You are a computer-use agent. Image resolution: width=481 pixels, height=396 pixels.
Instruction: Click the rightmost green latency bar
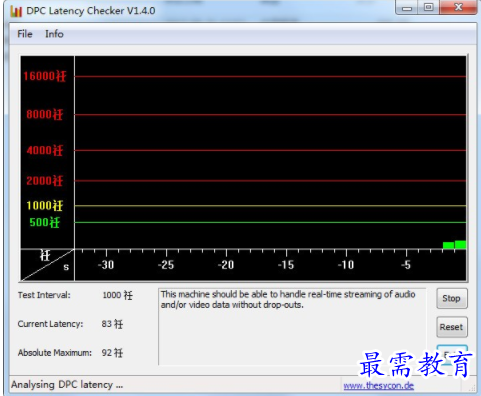pos(460,245)
